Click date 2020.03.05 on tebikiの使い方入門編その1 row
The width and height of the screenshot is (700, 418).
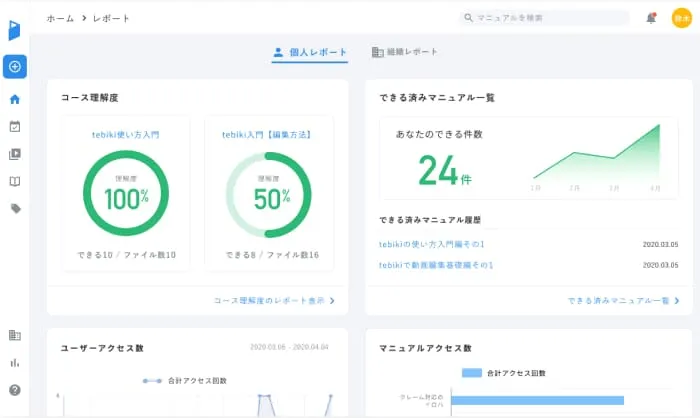[x=660, y=244]
